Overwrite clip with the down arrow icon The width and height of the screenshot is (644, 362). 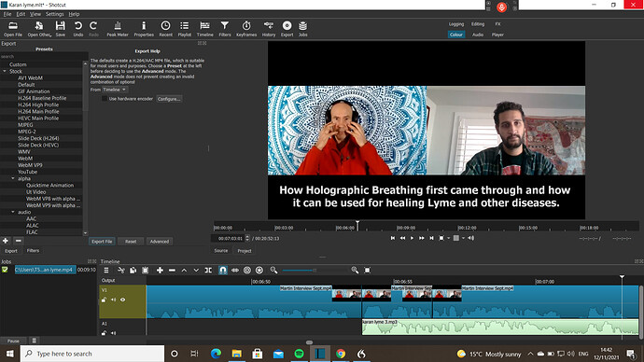click(196, 270)
